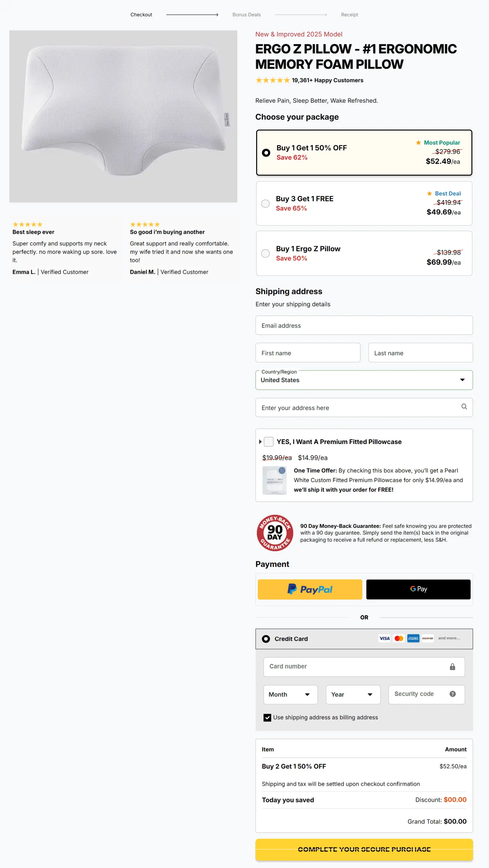This screenshot has height=868, width=489.
Task: Go to the Bonus Deals step
Action: [x=246, y=14]
